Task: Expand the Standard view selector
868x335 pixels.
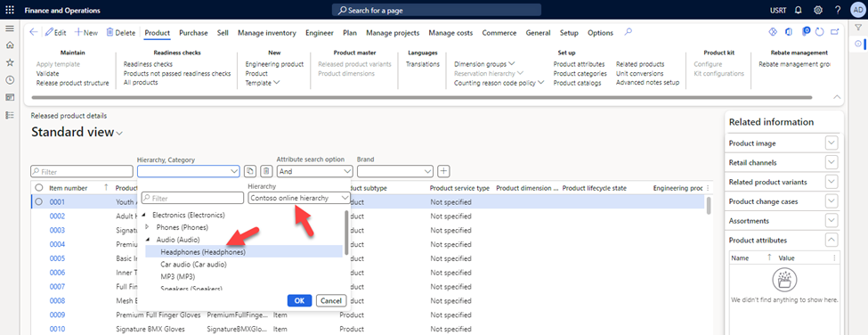Action: 120,133
